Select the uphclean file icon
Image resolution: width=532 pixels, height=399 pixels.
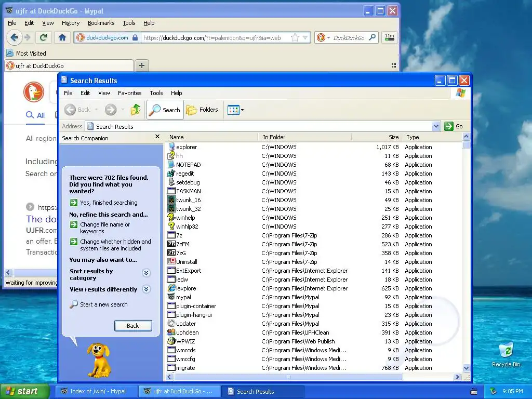coord(171,332)
